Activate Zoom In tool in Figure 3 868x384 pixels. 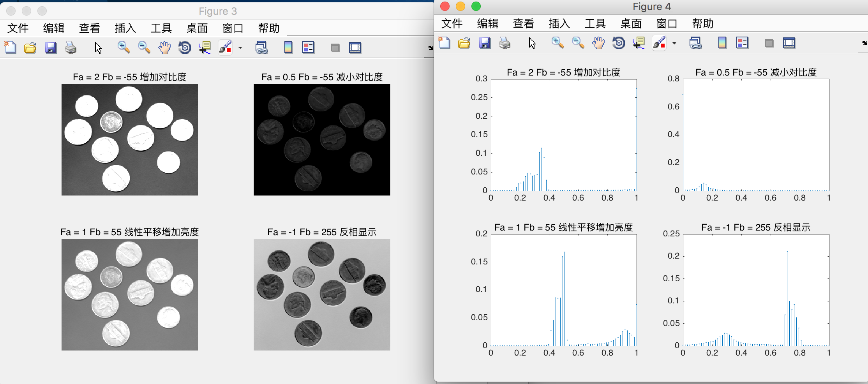[123, 48]
